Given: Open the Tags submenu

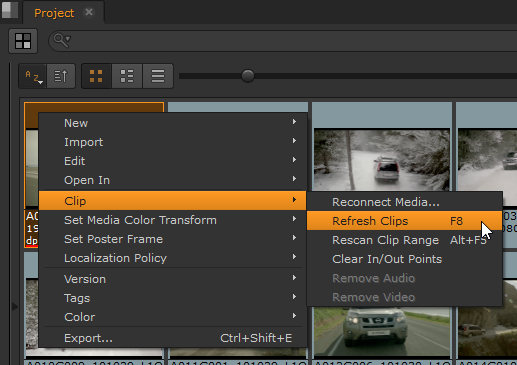Looking at the screenshot, I should pos(173,298).
